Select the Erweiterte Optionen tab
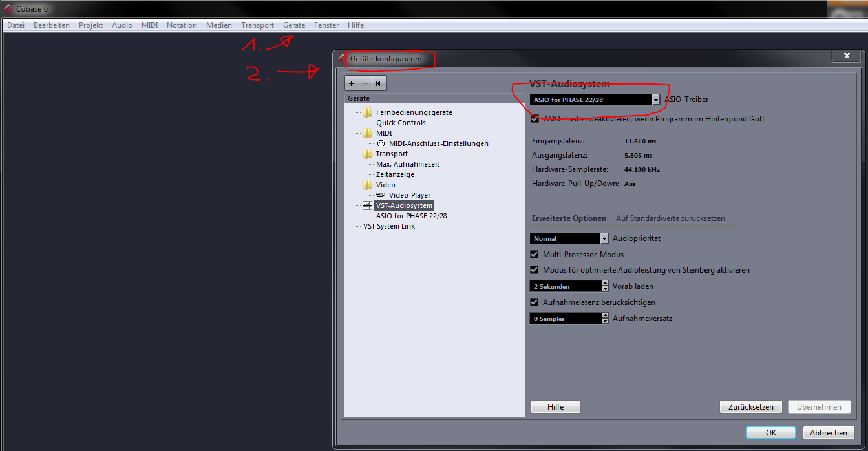The height and width of the screenshot is (451, 868). [569, 218]
